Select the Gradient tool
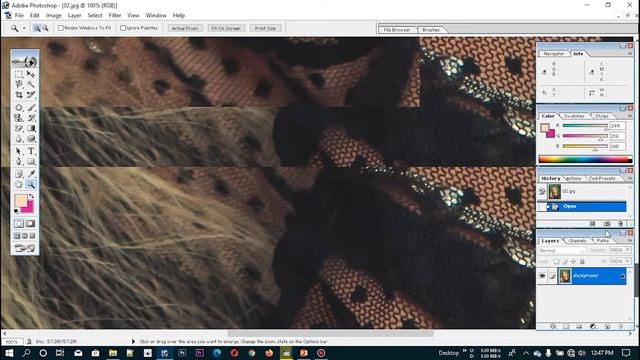 tap(31, 128)
